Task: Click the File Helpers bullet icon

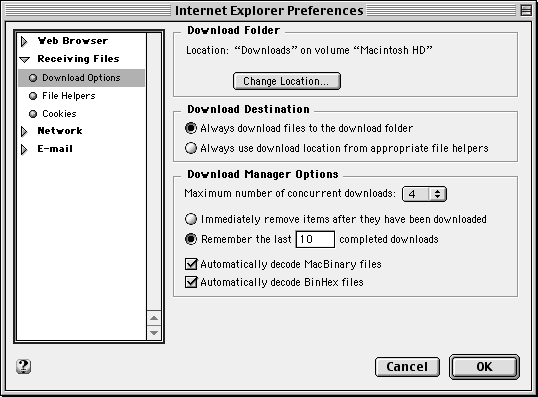Action: tap(33, 96)
